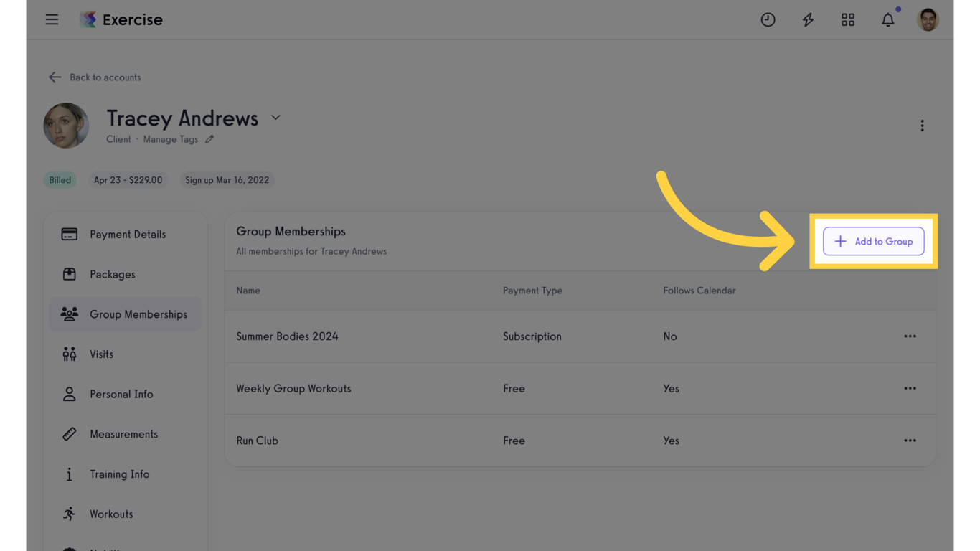Open options for Summer Bodies 2024

point(910,336)
